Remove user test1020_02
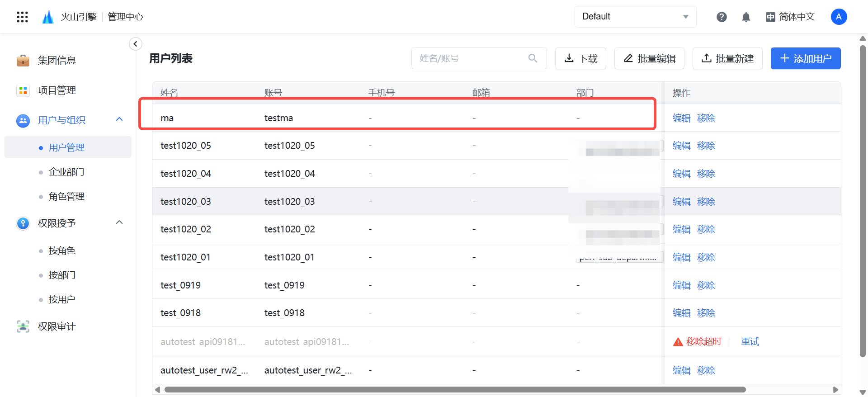The image size is (868, 397). [706, 229]
